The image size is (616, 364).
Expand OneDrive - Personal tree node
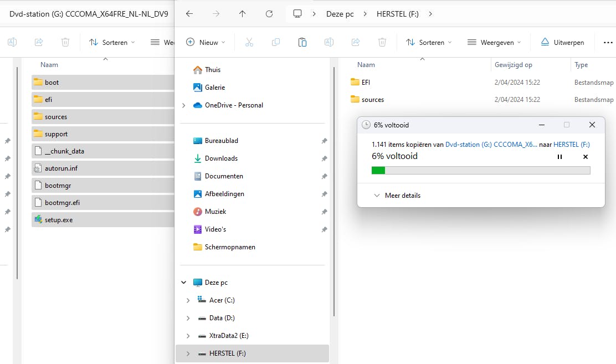(183, 105)
